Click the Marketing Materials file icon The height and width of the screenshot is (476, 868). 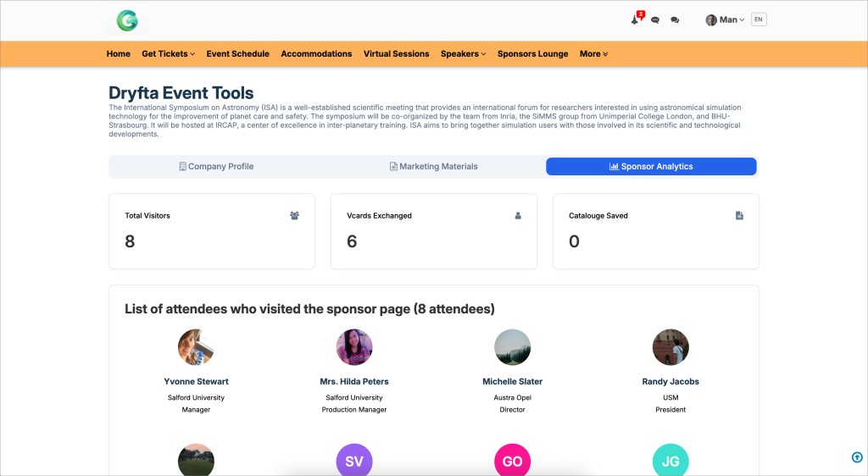393,166
